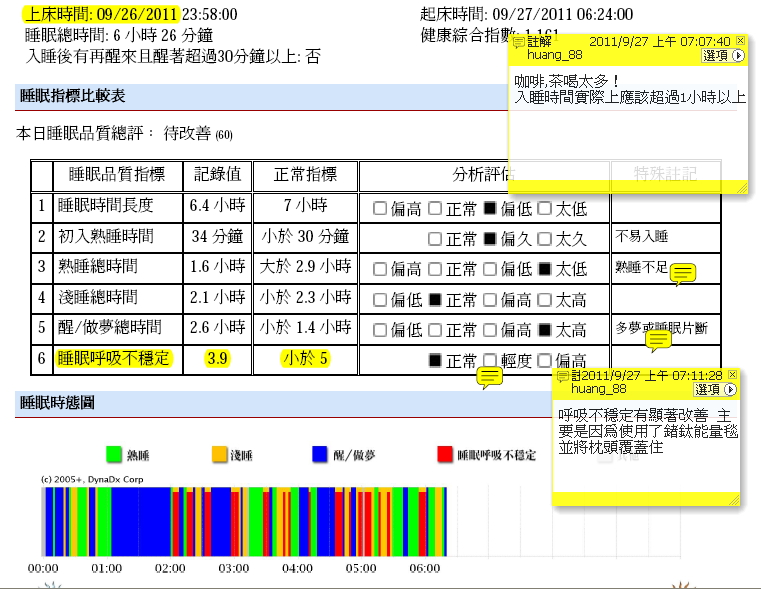761x589 pixels.
Task: Open 選項 menu in the 07:11:28 note
Action: (715, 390)
